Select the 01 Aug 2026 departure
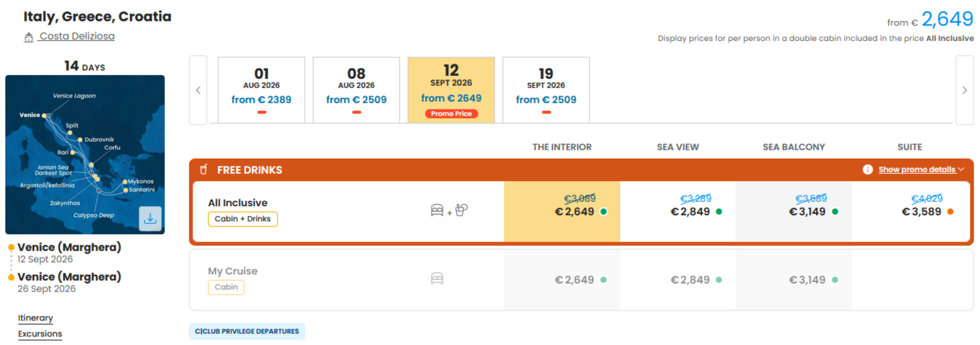 [x=261, y=90]
